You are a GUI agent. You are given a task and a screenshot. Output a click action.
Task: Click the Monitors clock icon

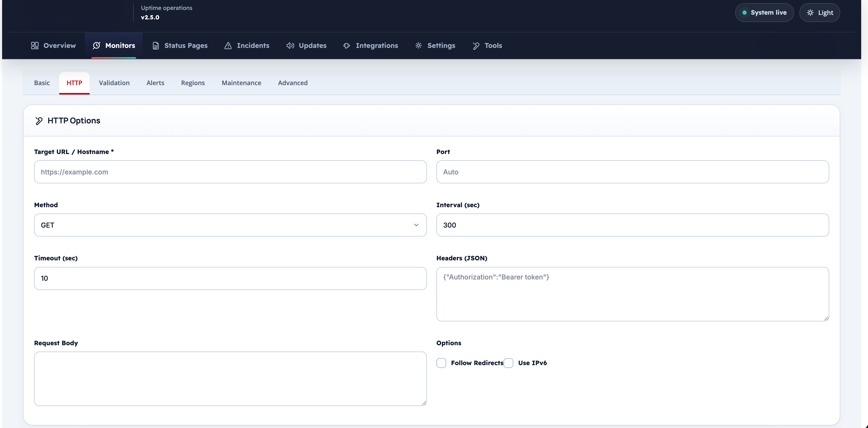pyautogui.click(x=96, y=46)
